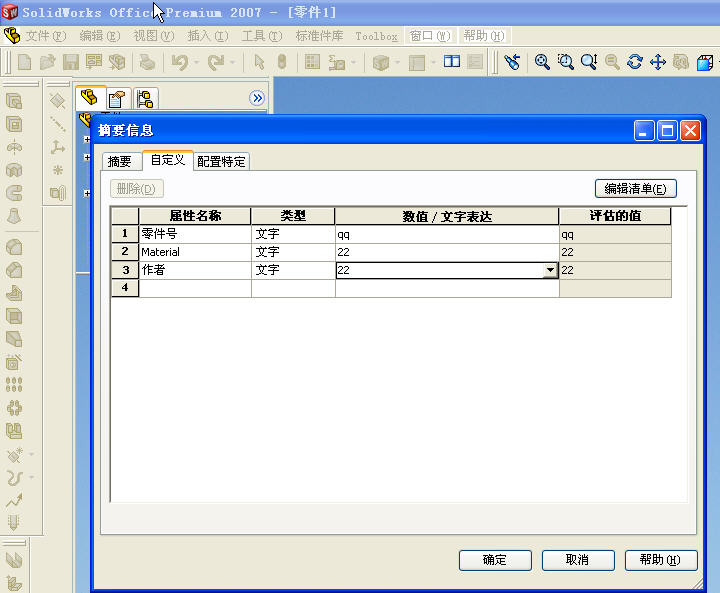Click the Rotate View icon
This screenshot has height=593, width=720.
point(635,62)
